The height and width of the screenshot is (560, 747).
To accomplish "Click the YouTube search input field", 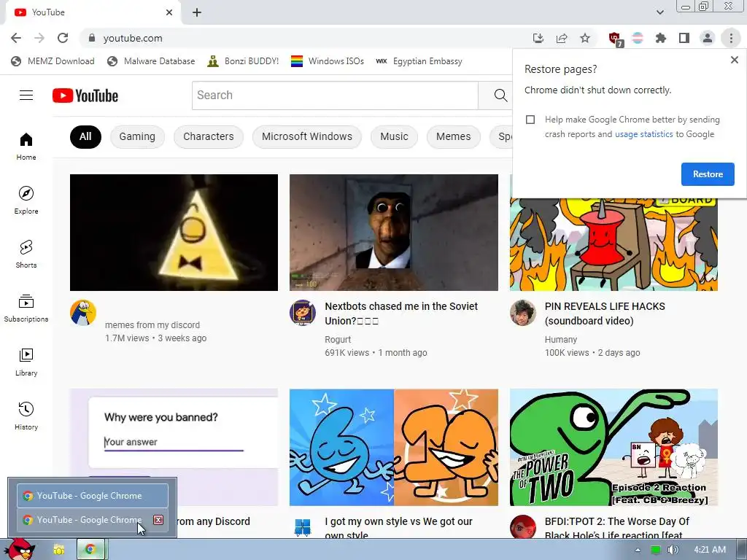I will point(335,96).
